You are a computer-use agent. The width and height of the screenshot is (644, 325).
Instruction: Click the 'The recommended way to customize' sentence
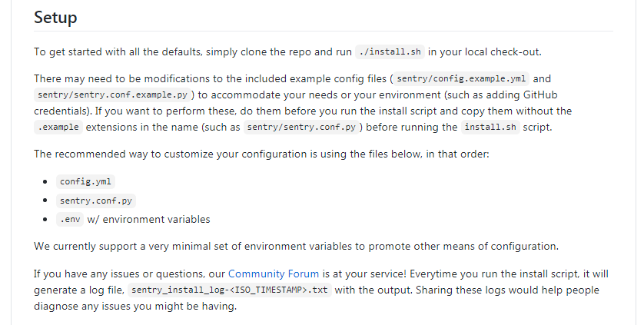[261, 154]
